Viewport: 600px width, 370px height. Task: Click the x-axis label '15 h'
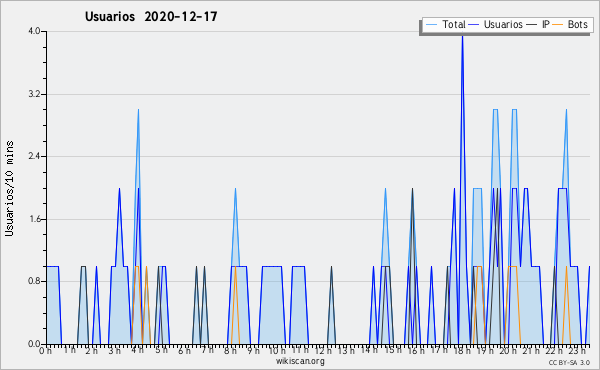click(x=393, y=351)
